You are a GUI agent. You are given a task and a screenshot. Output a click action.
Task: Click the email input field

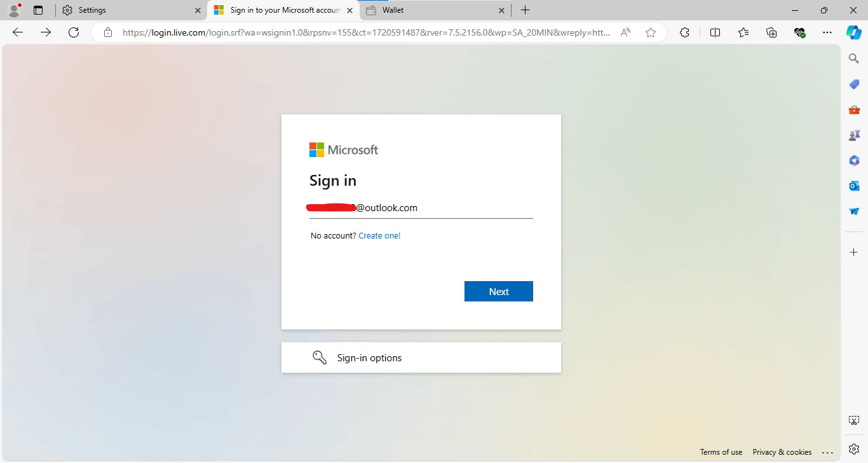421,208
